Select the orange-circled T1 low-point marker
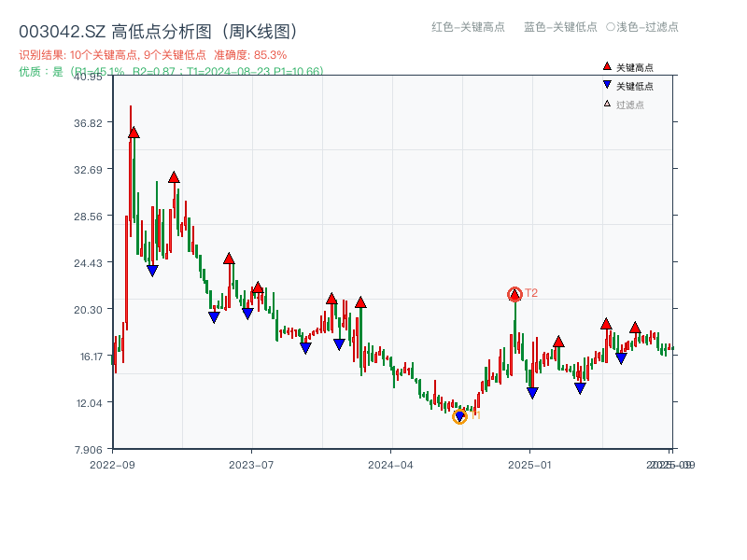Screen dimensions: 747x560 pos(459,417)
